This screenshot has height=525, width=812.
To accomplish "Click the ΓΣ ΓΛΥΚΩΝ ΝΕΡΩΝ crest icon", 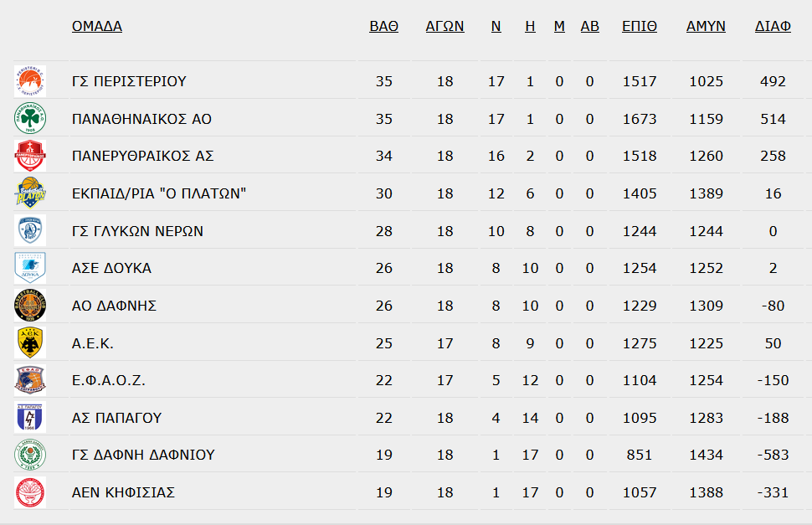I will coord(30,230).
